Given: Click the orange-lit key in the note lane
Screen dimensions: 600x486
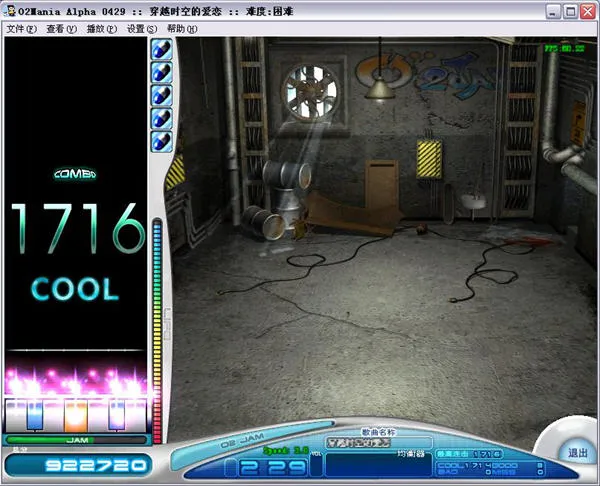Looking at the screenshot, I should [x=77, y=413].
